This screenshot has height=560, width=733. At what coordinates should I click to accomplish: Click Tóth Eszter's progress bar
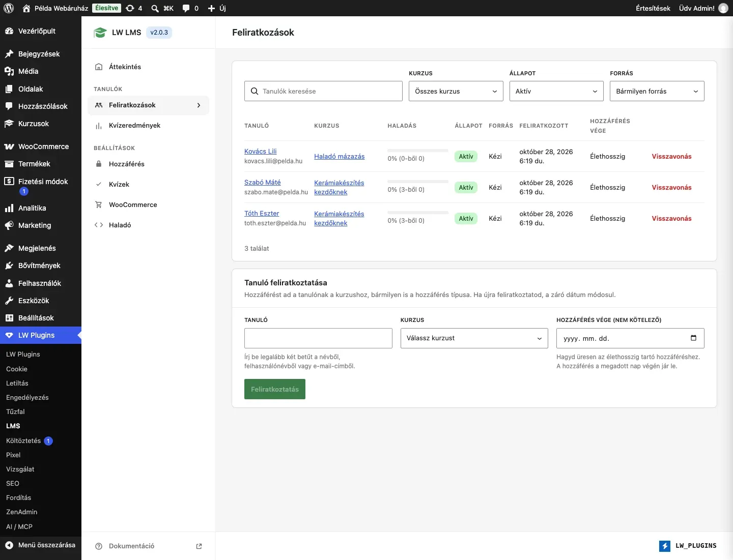pos(418,213)
